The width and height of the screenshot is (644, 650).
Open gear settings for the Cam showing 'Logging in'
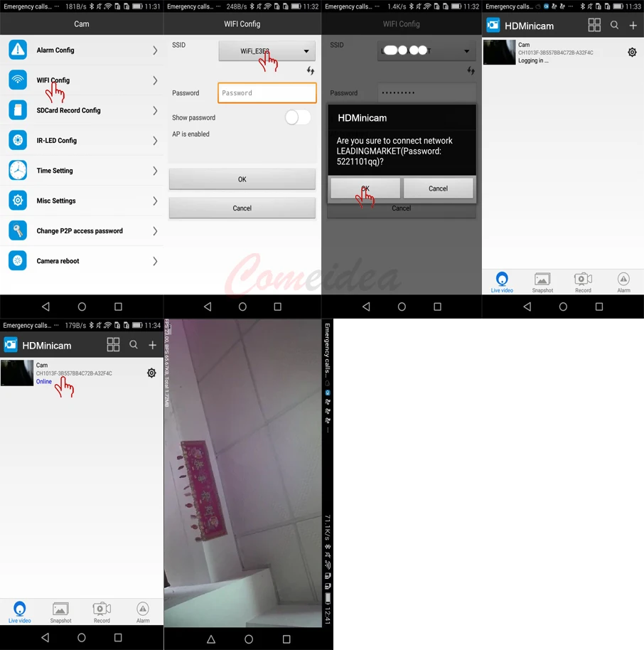[632, 52]
